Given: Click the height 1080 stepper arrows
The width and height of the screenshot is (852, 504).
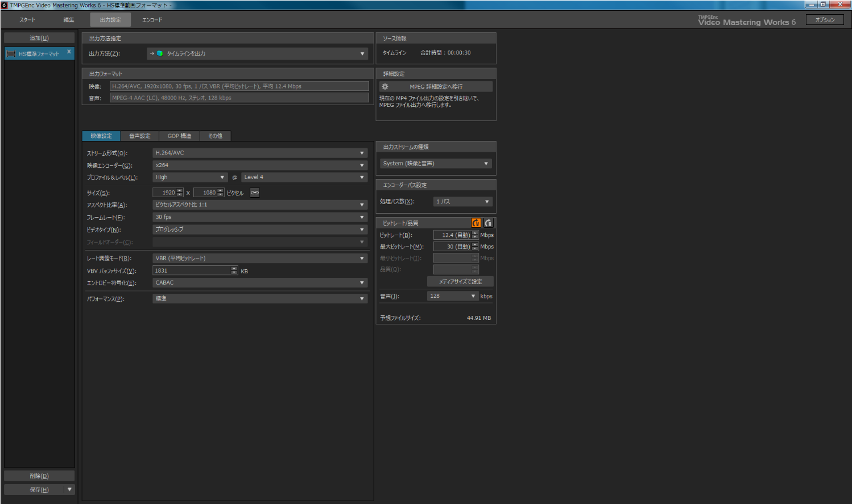Looking at the screenshot, I should [x=221, y=193].
